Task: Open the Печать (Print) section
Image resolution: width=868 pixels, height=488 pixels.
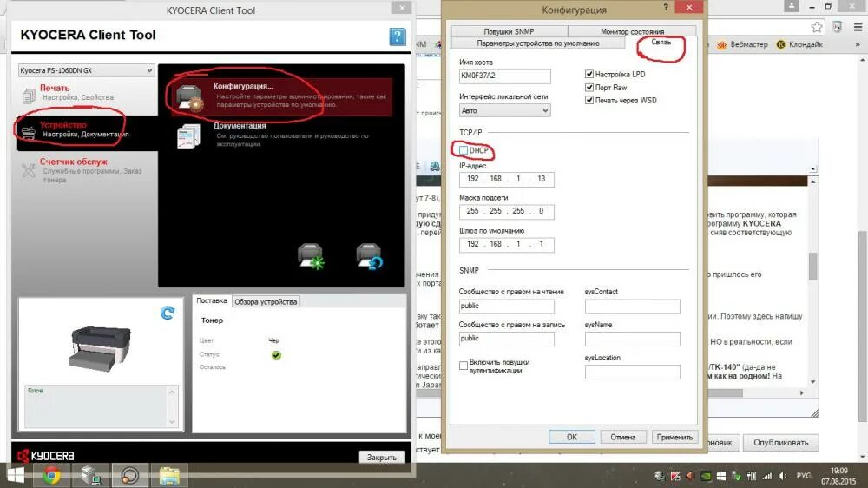Action: (x=87, y=93)
